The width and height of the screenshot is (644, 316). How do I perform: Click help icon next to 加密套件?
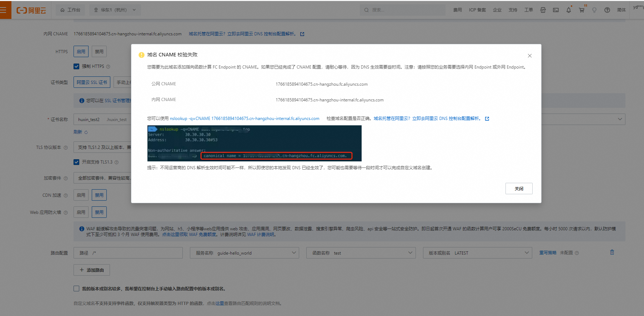[x=65, y=178]
